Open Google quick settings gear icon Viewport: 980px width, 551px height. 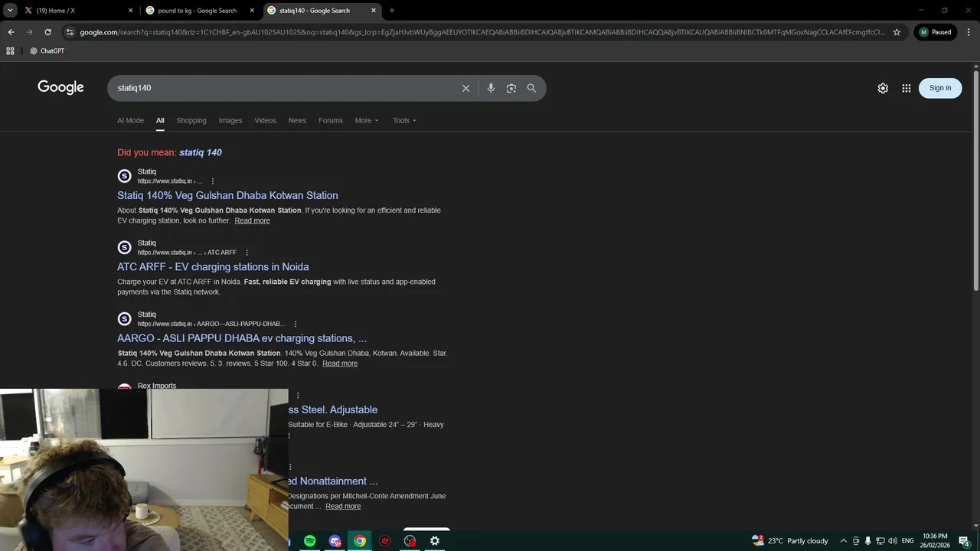pyautogui.click(x=883, y=88)
